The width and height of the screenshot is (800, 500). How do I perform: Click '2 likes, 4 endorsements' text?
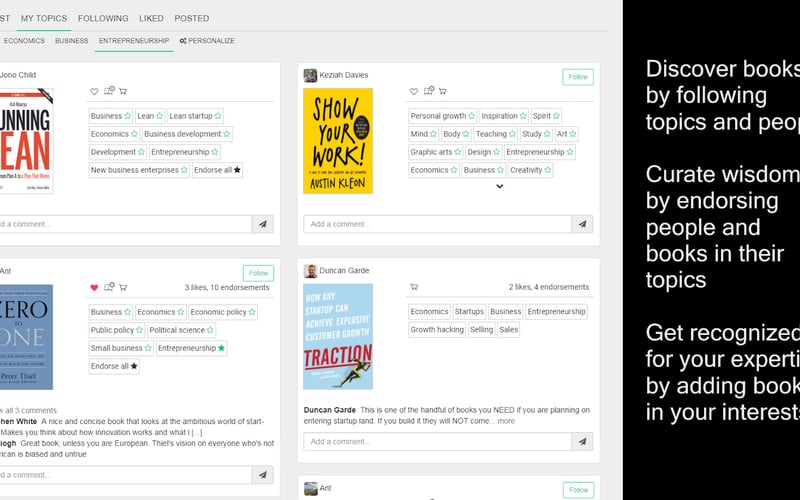548,287
